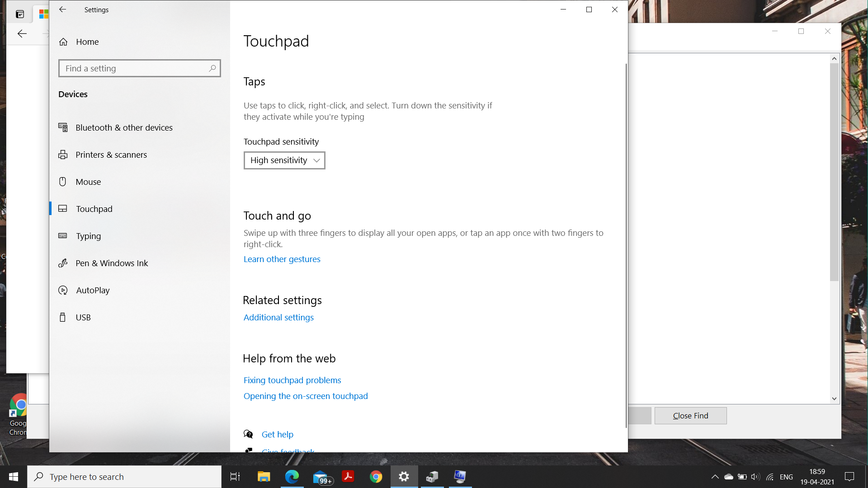Open Google Chrome from taskbar
This screenshot has width=868, height=488.
376,477
